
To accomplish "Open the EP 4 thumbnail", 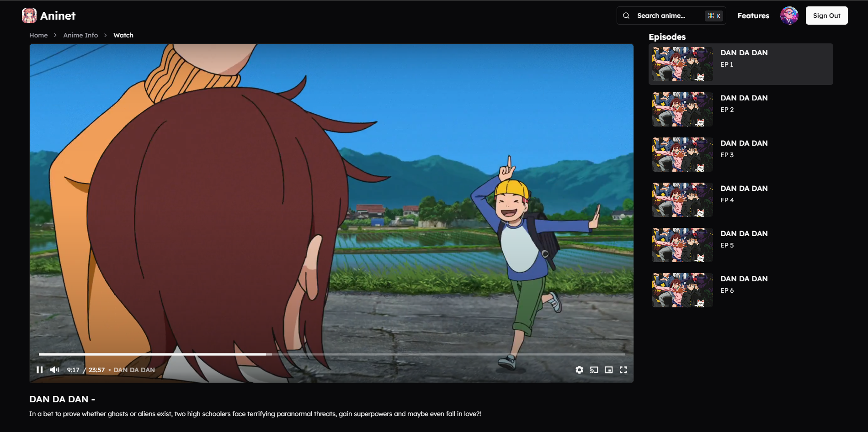I will (682, 200).
